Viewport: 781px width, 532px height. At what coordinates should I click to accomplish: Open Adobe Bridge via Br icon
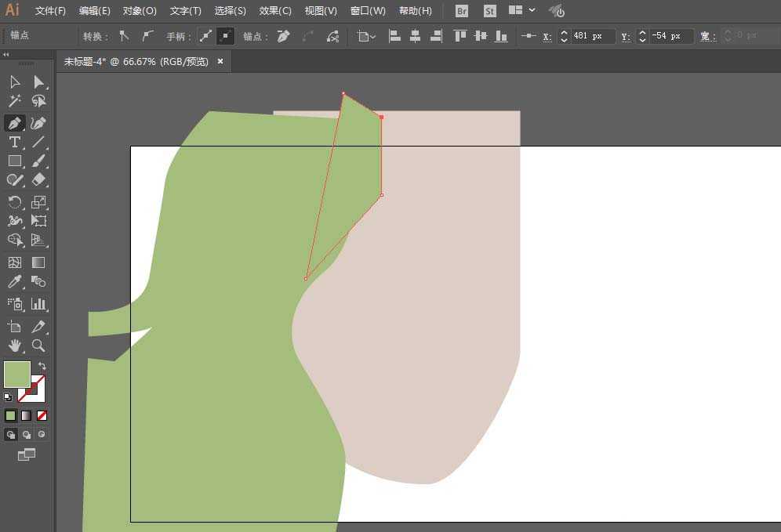(462, 11)
